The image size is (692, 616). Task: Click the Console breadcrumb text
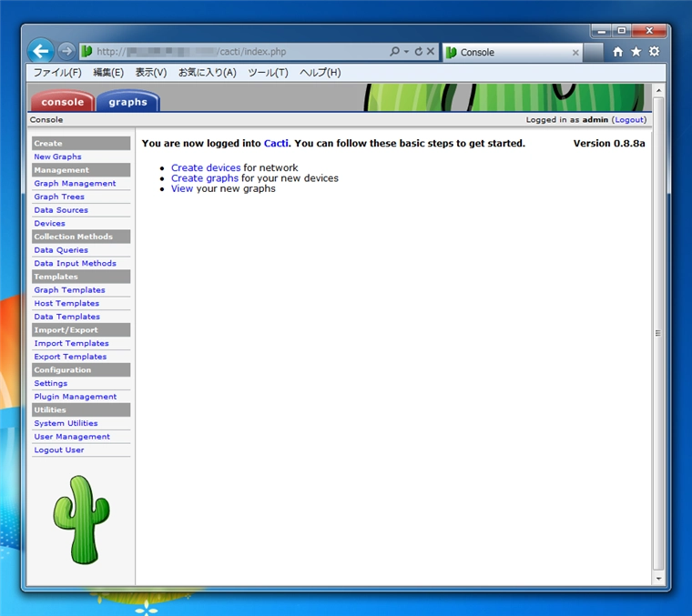click(46, 119)
